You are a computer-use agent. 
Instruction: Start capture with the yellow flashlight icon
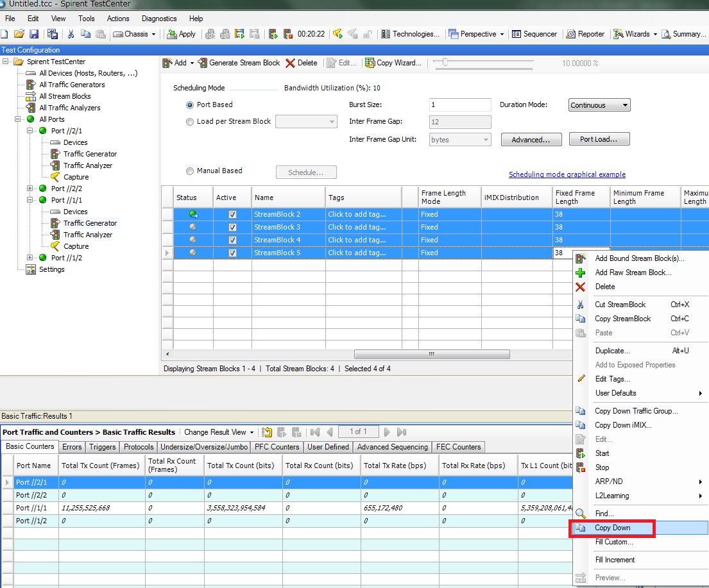pyautogui.click(x=337, y=34)
